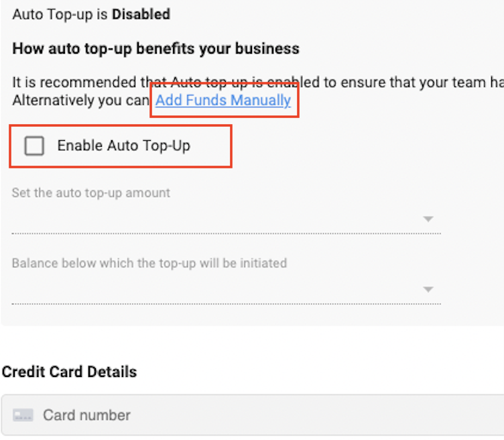Screen dimensions: 504x440
Task: Click the 'Card number' placeholder text
Action: coord(86,415)
